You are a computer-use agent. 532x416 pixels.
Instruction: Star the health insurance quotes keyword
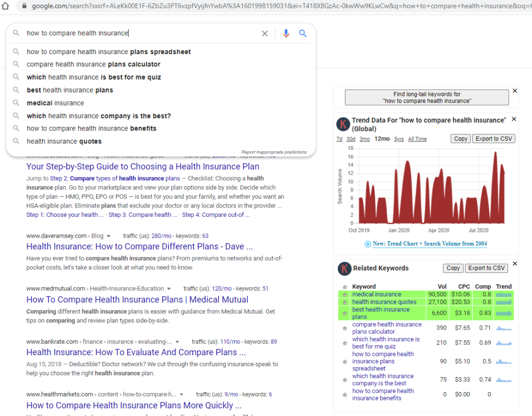tap(345, 302)
